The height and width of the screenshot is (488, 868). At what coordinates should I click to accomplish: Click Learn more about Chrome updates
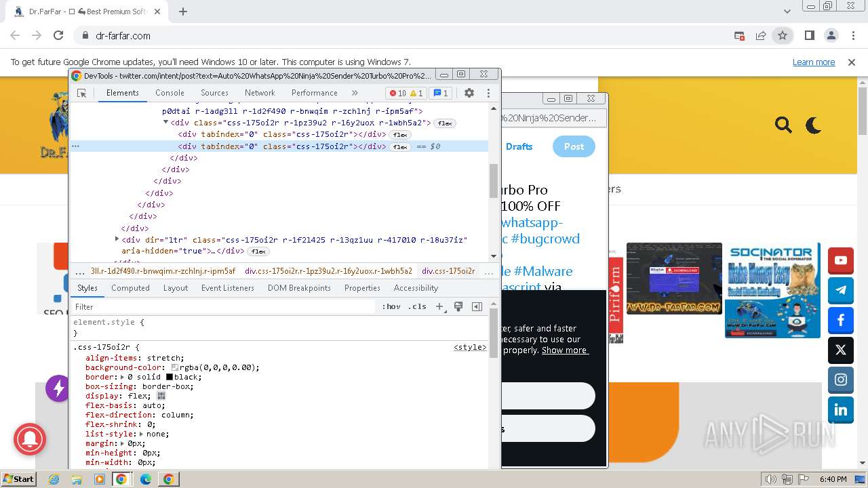(x=814, y=62)
